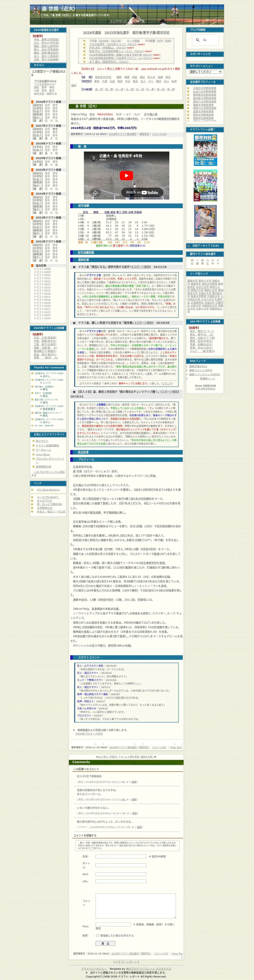Screen dimensions: 254x980
Task: Open the 過去記事 section link
Action: [x=83, y=452]
